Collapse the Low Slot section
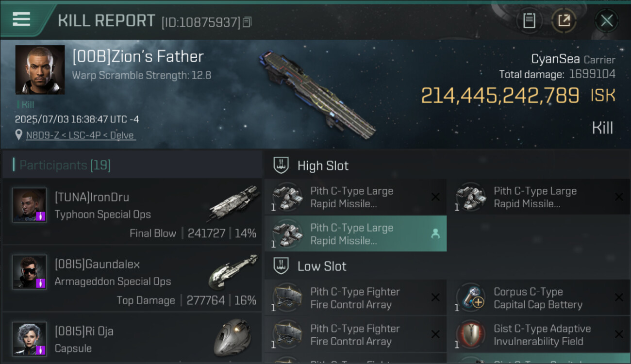631x364 pixels. point(322,266)
